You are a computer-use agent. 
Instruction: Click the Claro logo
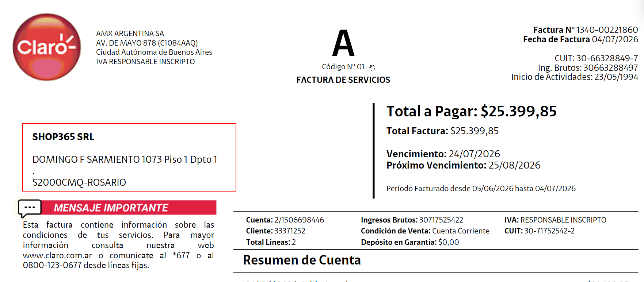coord(47,47)
